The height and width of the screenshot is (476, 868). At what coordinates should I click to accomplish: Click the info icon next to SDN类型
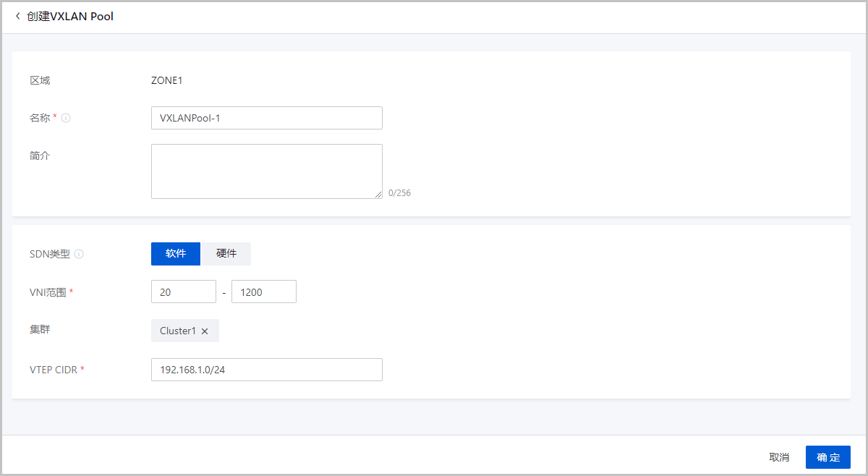(x=79, y=254)
